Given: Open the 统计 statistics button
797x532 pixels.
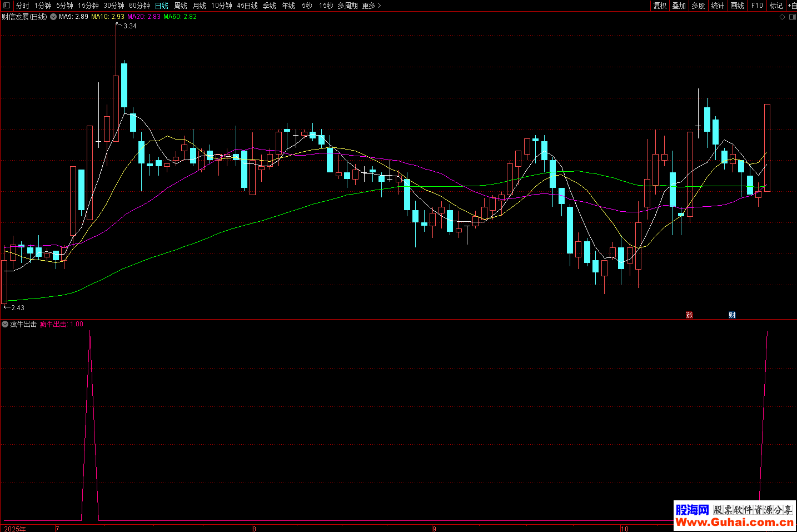Looking at the screenshot, I should click(718, 6).
